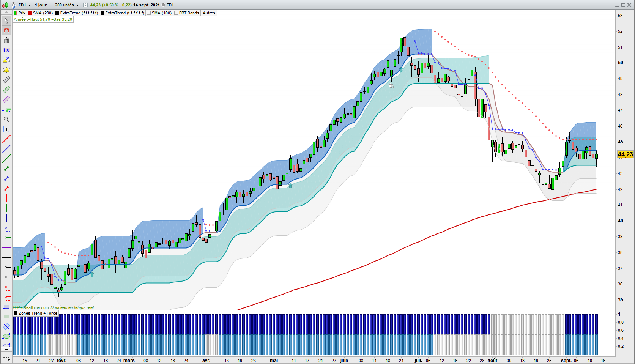Choose the green diagonal line tool
The width and height of the screenshot is (635, 364).
click(x=6, y=159)
